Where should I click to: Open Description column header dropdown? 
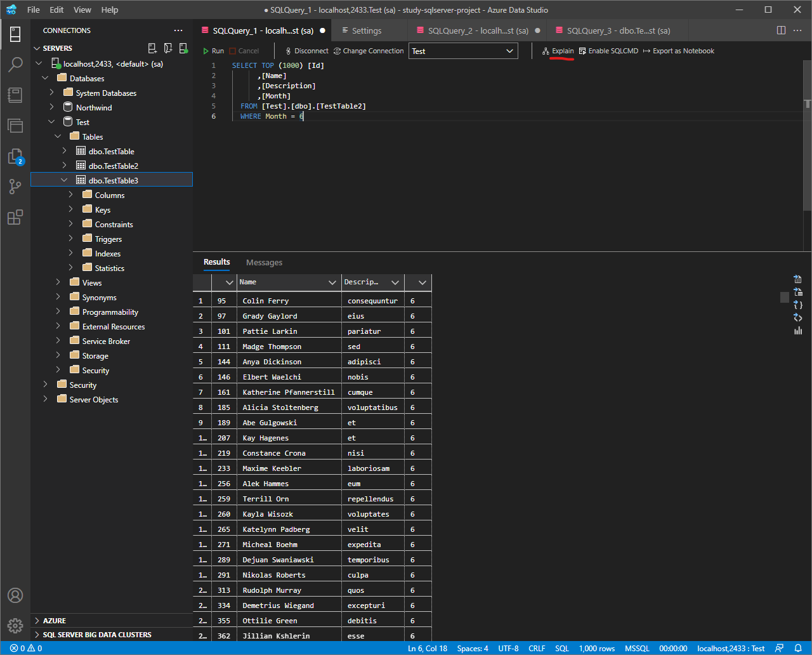[x=395, y=282]
